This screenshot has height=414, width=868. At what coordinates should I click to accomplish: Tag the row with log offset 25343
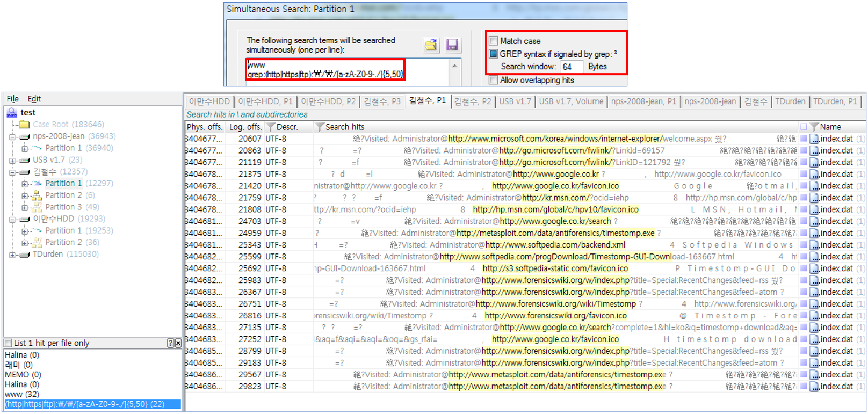tap(804, 245)
